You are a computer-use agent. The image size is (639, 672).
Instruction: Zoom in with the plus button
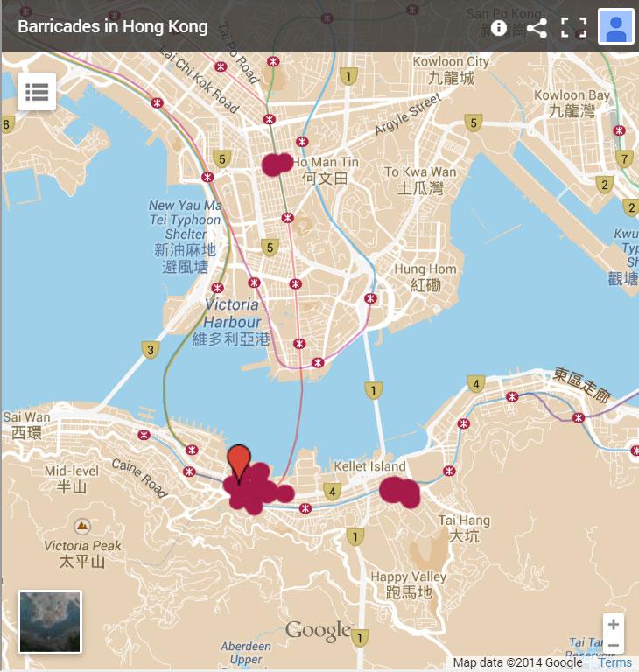pyautogui.click(x=614, y=624)
